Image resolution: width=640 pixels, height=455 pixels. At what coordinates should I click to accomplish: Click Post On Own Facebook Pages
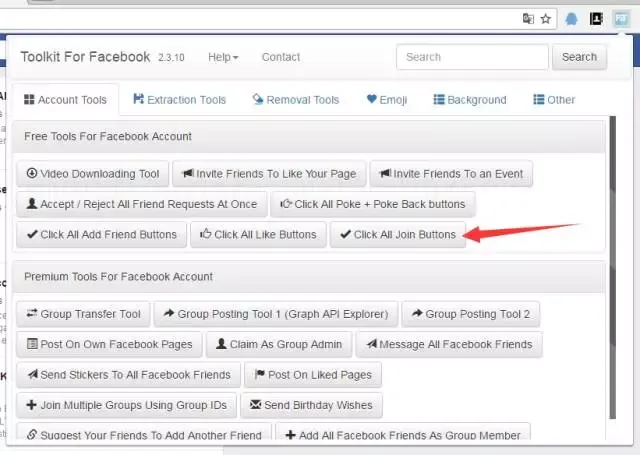pos(109,344)
